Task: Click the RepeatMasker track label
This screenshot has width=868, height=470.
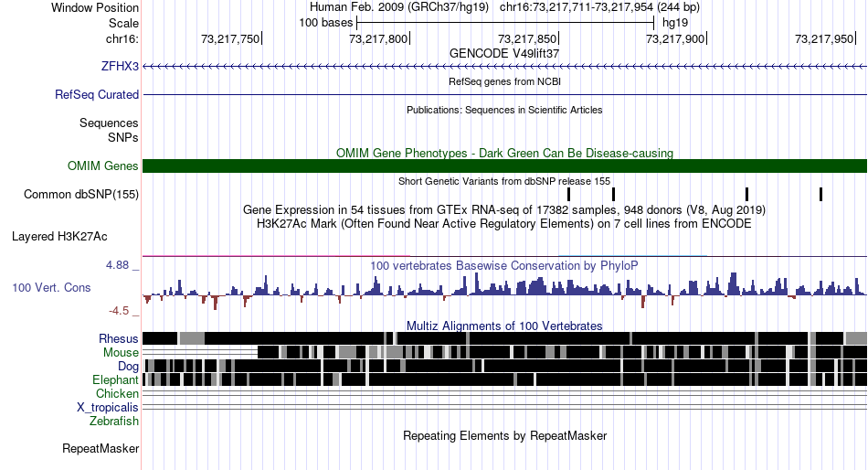Action: pos(101,448)
